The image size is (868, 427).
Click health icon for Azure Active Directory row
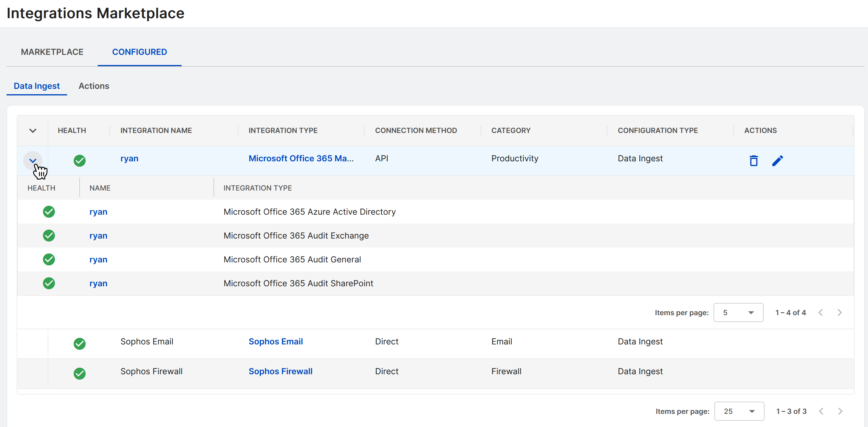coord(49,212)
